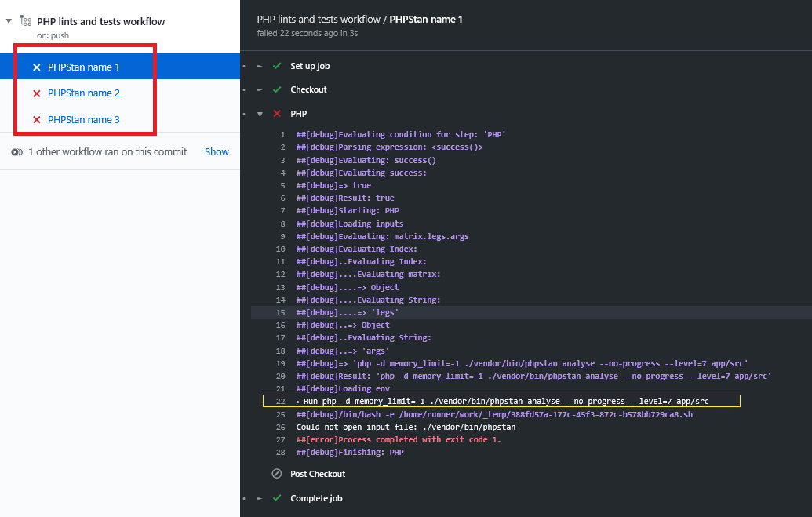The height and width of the screenshot is (517, 812).
Task: Expand the Complete job step
Action: tap(259, 498)
